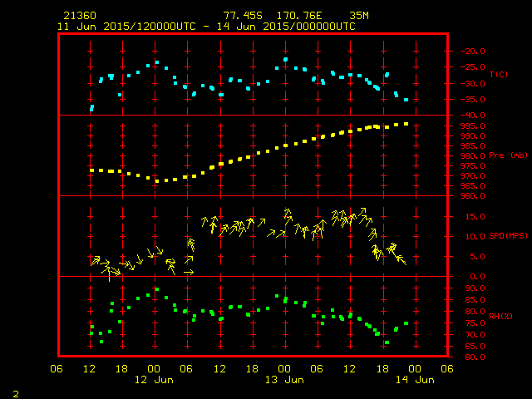Screen dimensions: 532x399
Task: Click the "960.0" pressure tick value
Action: click(x=473, y=196)
